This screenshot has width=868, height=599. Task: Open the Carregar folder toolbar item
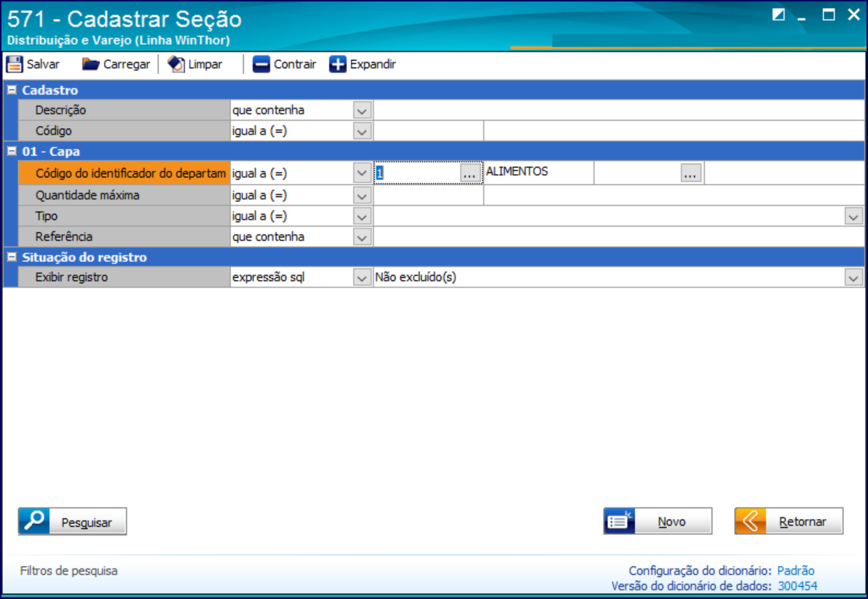point(116,64)
